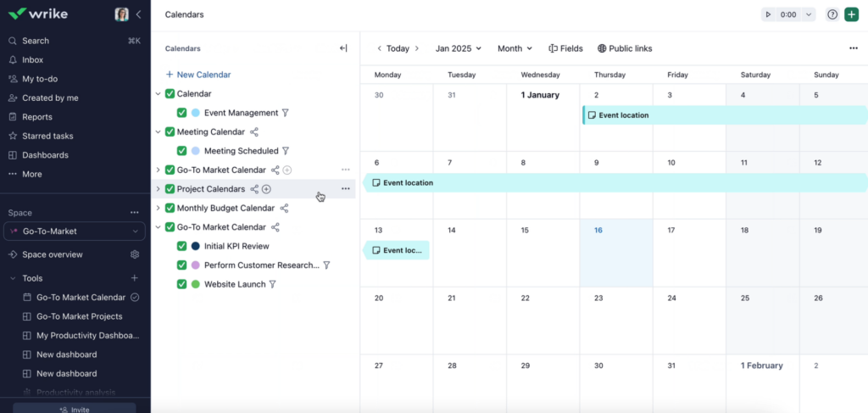Open the help question mark icon
The image size is (868, 413).
point(832,15)
